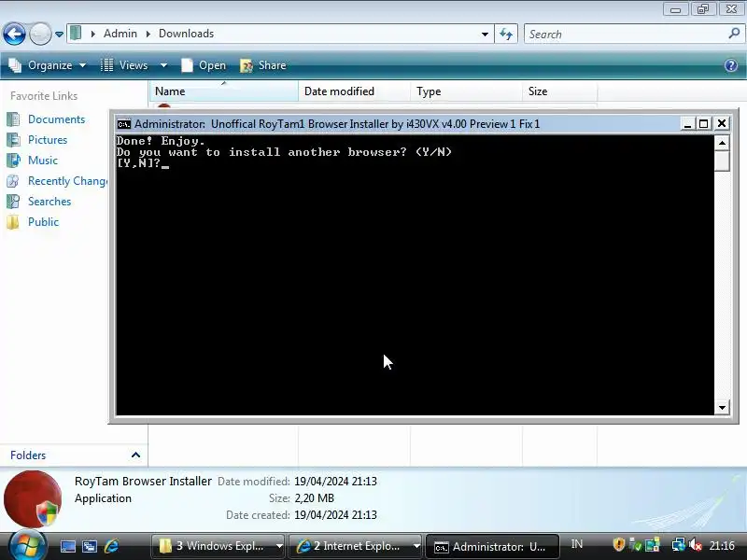Open Music in Favorite Links

pyautogui.click(x=43, y=161)
